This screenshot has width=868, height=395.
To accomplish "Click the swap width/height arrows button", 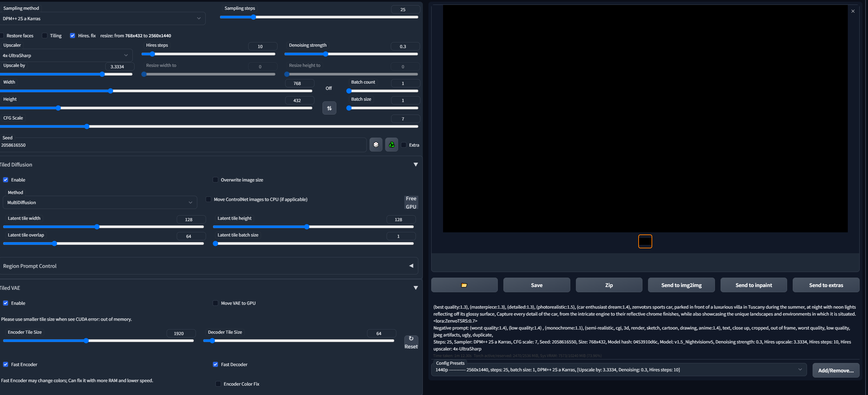I will (x=329, y=108).
